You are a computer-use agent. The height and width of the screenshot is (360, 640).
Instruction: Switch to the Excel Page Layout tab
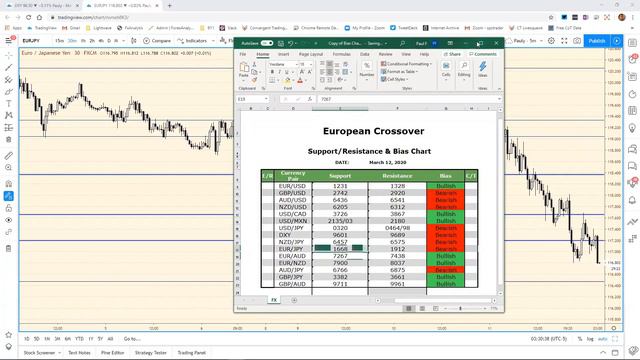311,54
